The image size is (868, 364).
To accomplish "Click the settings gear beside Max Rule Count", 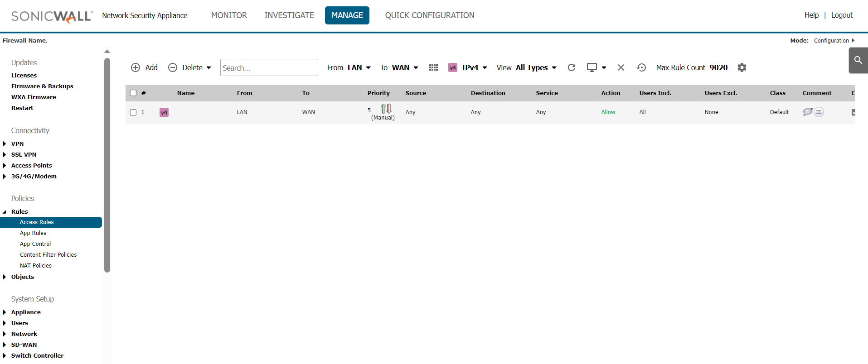I will (x=742, y=67).
